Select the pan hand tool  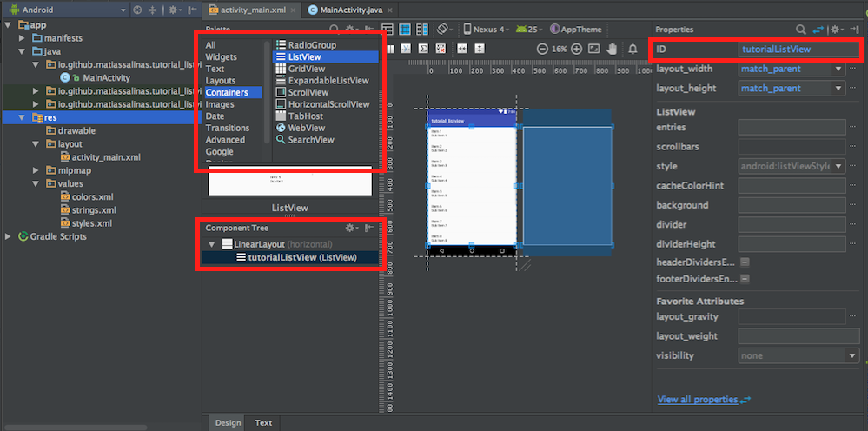tap(612, 50)
